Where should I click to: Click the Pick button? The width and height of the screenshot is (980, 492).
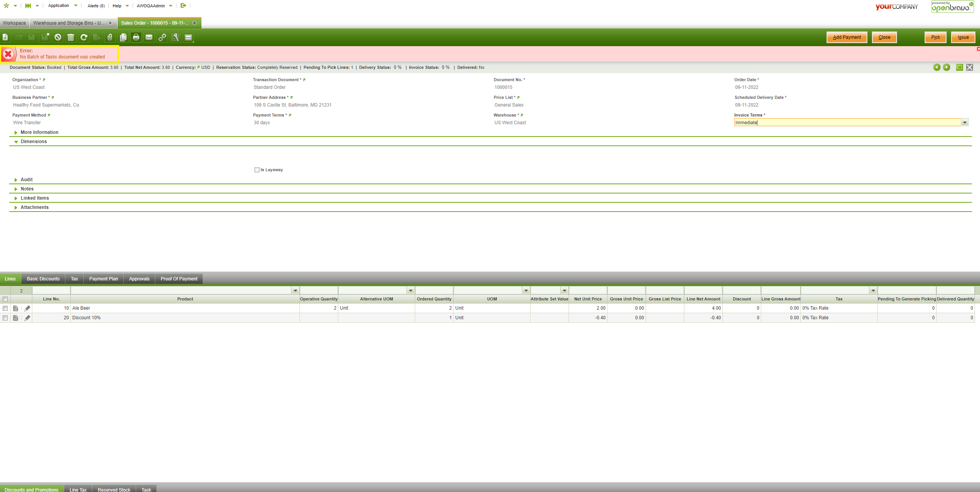(935, 37)
